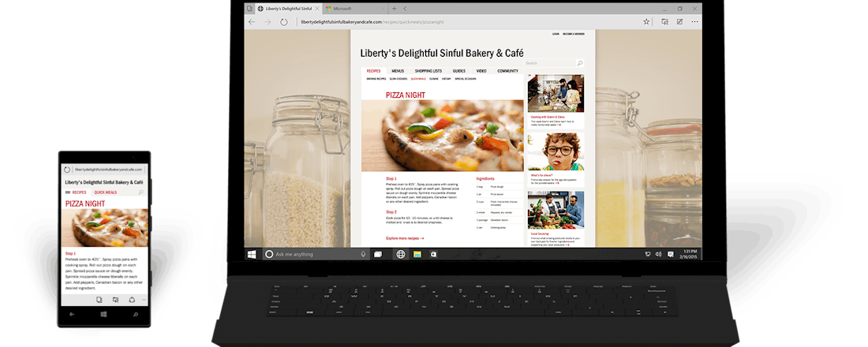Select the Liberty's Delightful Sinful tab

coord(288,9)
